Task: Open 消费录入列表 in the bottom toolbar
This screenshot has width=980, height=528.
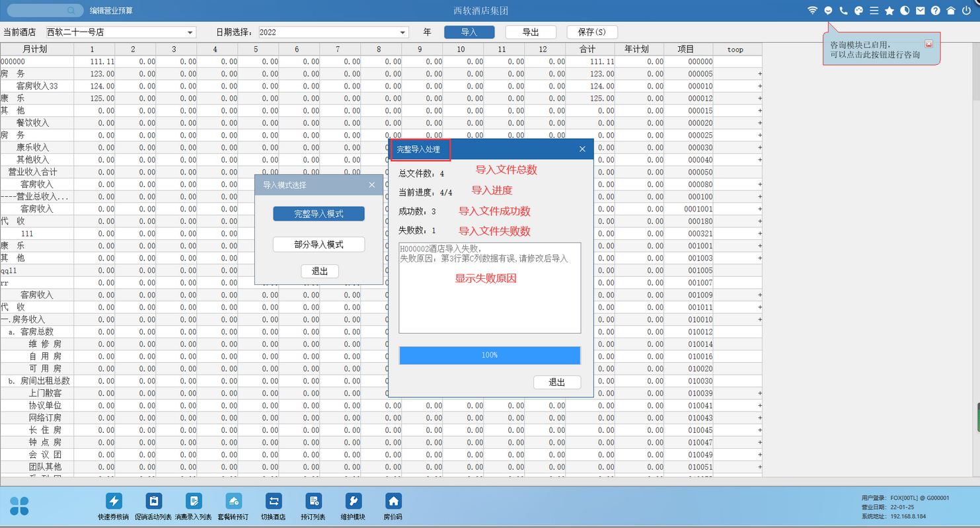Action: click(194, 506)
